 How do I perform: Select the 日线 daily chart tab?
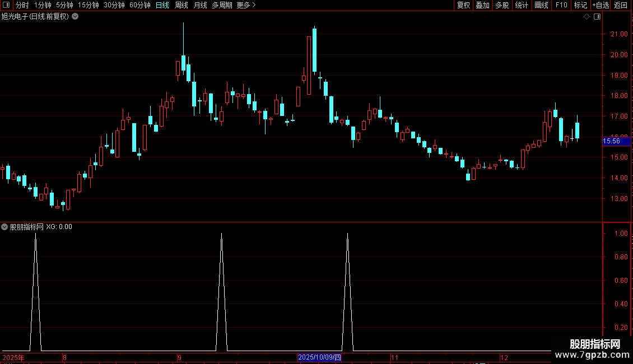pyautogui.click(x=162, y=5)
